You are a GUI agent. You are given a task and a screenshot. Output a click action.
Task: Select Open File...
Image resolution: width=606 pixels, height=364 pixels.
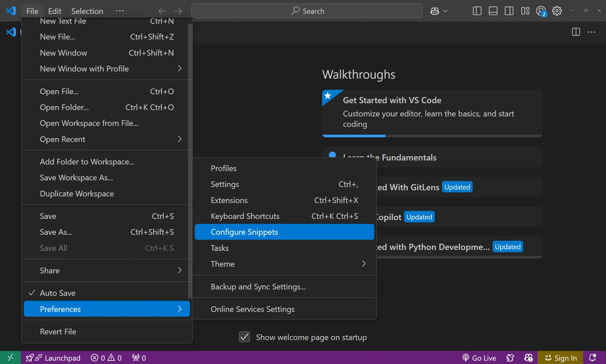pyautogui.click(x=106, y=91)
